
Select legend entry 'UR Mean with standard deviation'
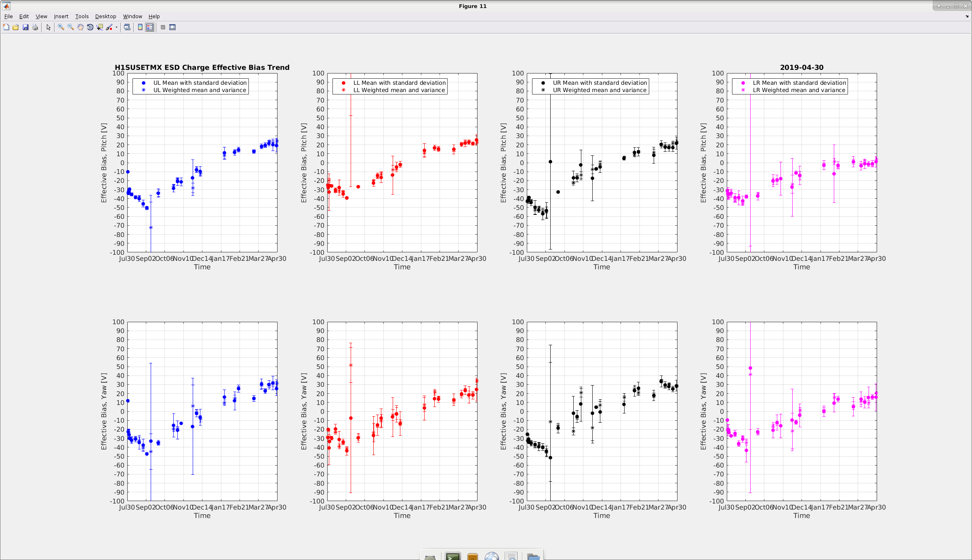tap(600, 83)
